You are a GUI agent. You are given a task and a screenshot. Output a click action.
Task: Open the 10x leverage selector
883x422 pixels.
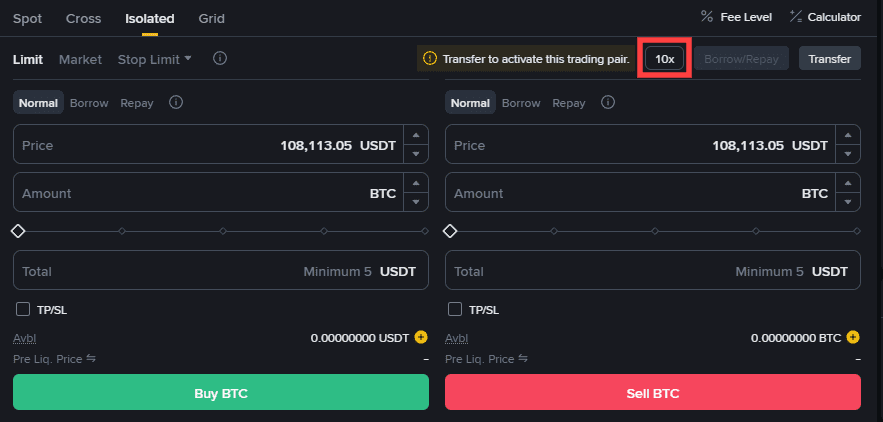tap(665, 59)
